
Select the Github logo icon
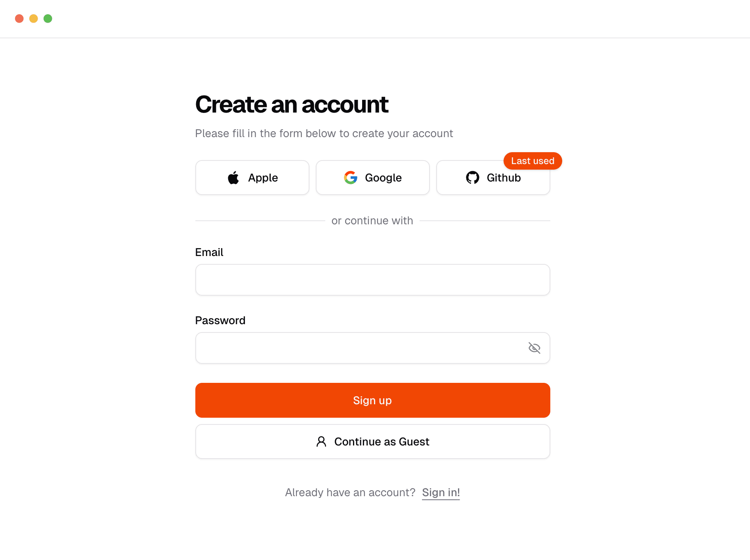[472, 178]
